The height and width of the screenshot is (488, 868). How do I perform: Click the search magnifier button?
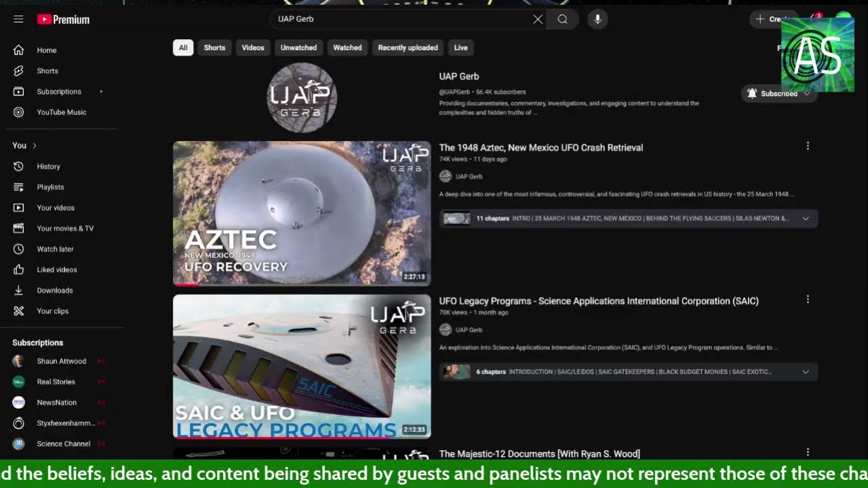coord(562,19)
